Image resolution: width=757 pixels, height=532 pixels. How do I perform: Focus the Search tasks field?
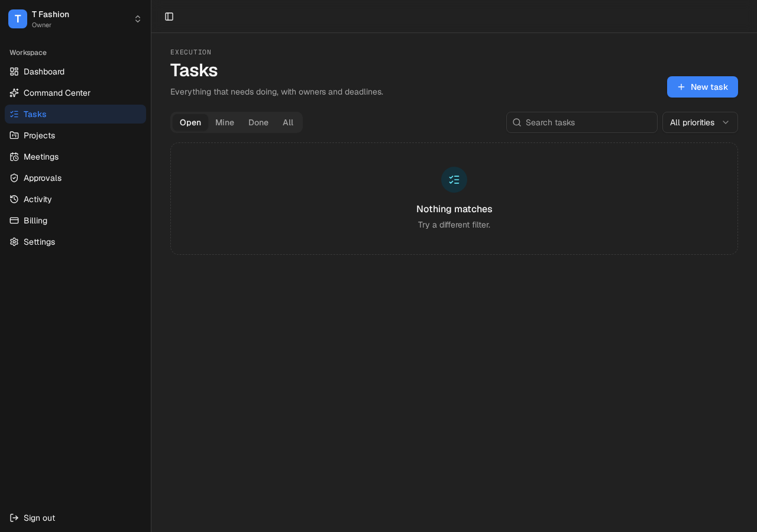click(x=582, y=122)
